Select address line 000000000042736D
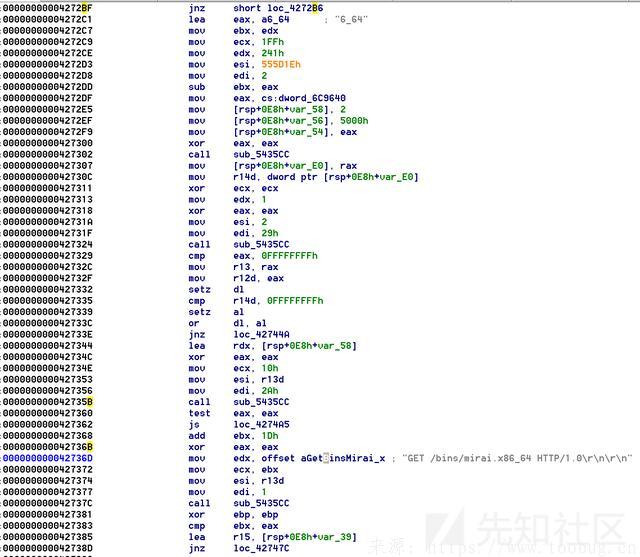 pos(48,458)
